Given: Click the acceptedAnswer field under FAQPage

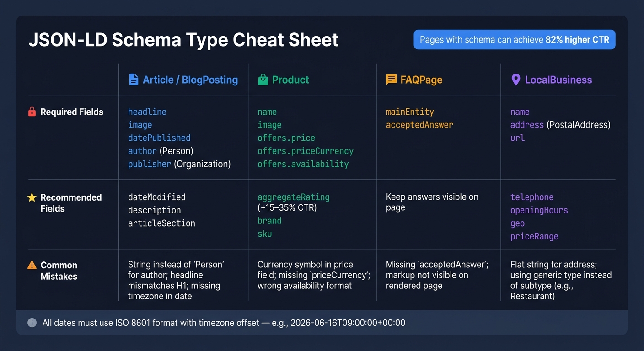Looking at the screenshot, I should (x=419, y=125).
